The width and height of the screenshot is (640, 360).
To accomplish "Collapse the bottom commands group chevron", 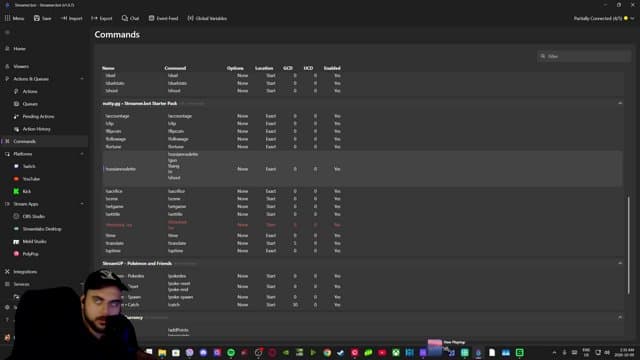I will (620, 317).
